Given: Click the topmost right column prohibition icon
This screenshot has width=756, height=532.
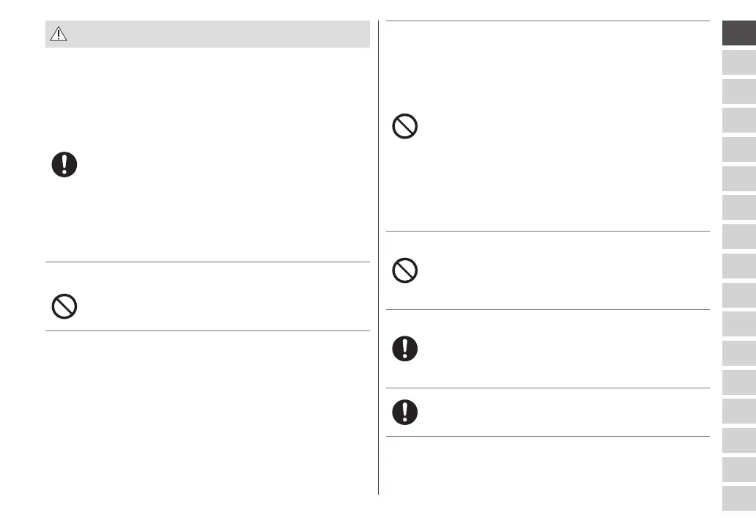Looking at the screenshot, I should 405,128.
